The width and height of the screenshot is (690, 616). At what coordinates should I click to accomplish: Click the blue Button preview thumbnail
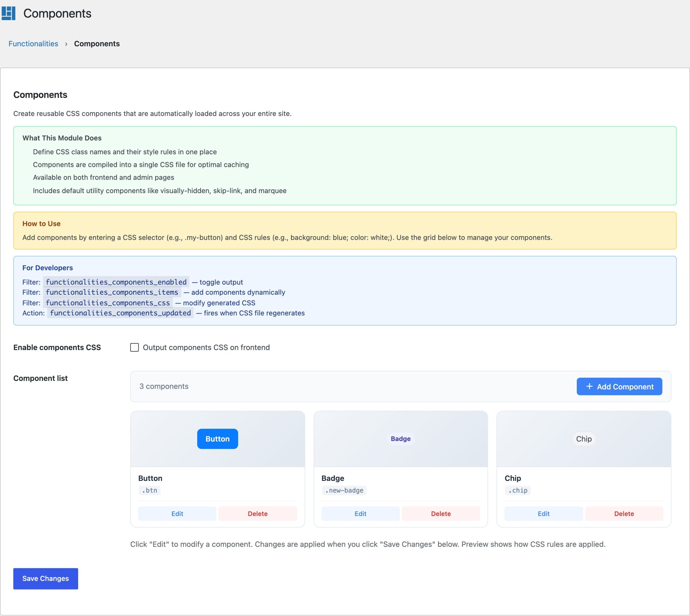tap(218, 439)
